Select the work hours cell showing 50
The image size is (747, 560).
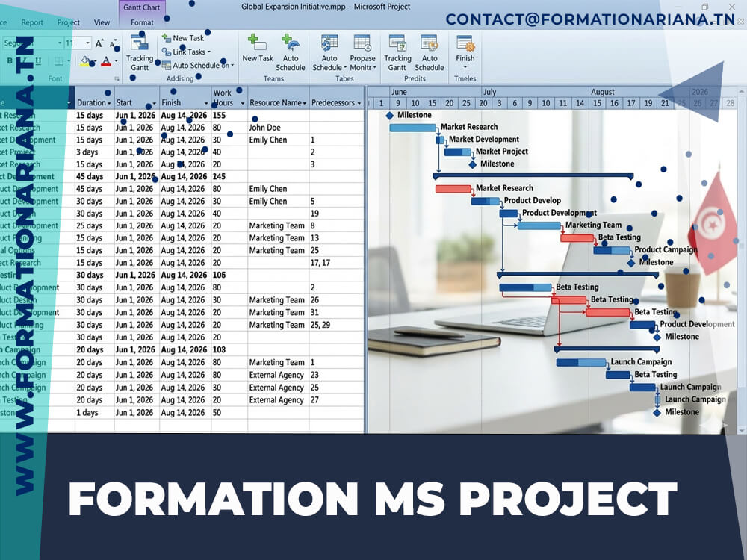click(229, 412)
